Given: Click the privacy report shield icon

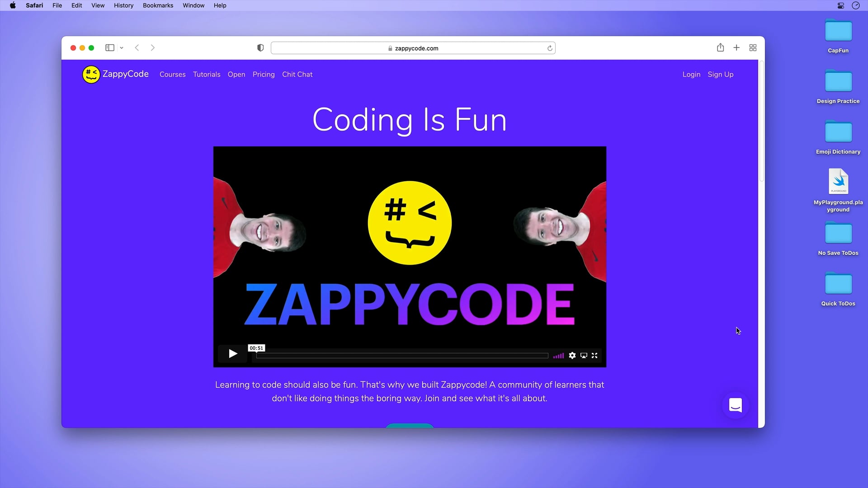Looking at the screenshot, I should tap(260, 48).
